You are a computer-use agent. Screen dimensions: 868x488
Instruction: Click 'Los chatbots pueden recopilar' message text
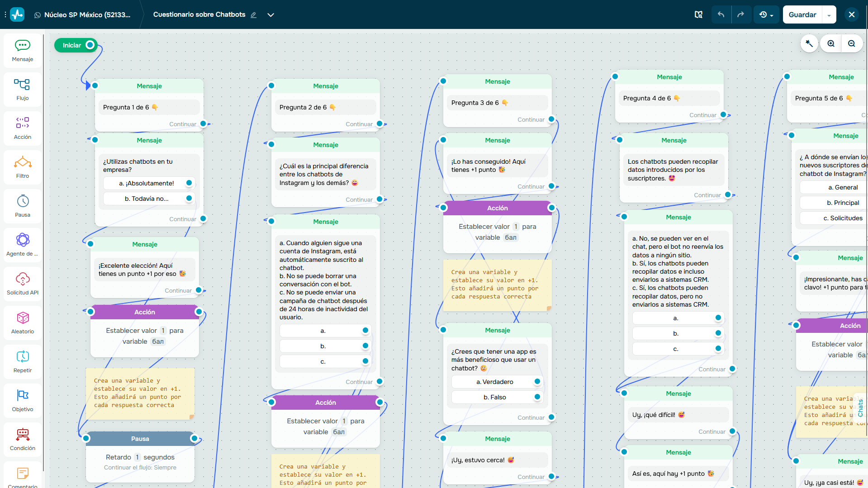coord(673,170)
